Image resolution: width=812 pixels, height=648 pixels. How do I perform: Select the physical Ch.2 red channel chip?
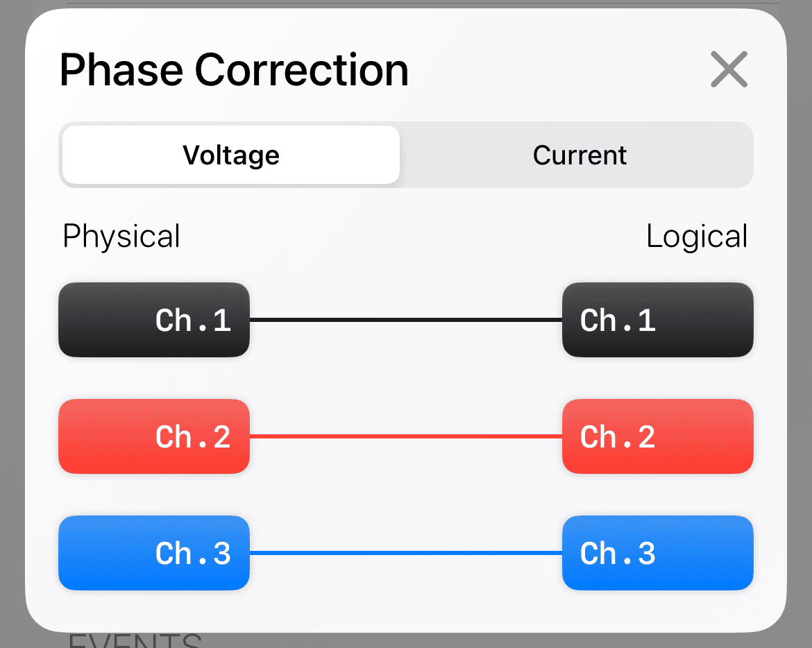[153, 436]
